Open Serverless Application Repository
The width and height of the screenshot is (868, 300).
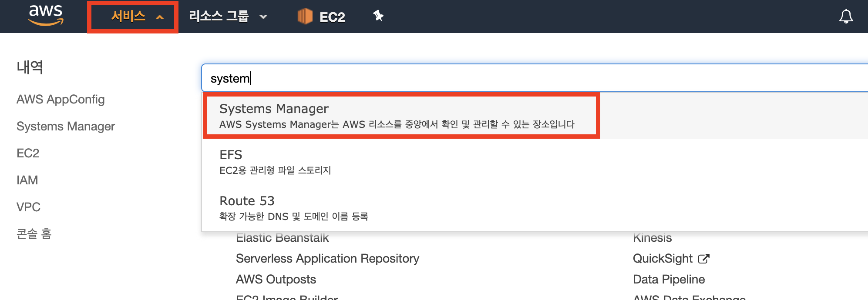pyautogui.click(x=327, y=259)
